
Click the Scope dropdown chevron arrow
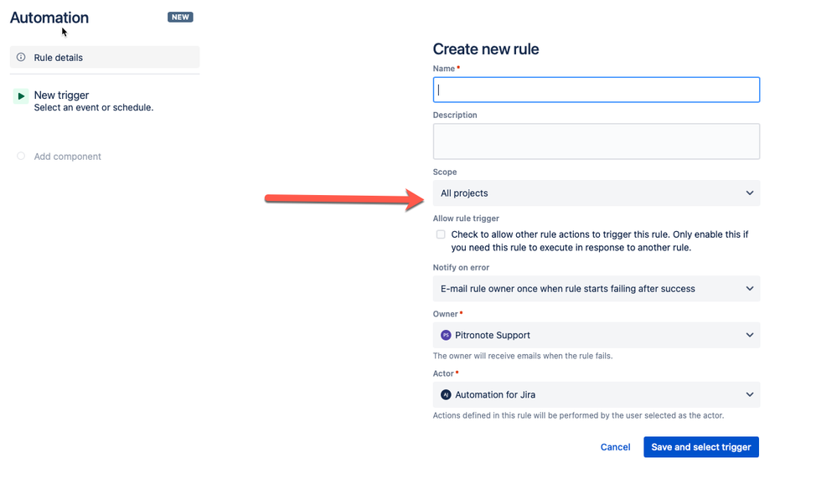pos(750,193)
